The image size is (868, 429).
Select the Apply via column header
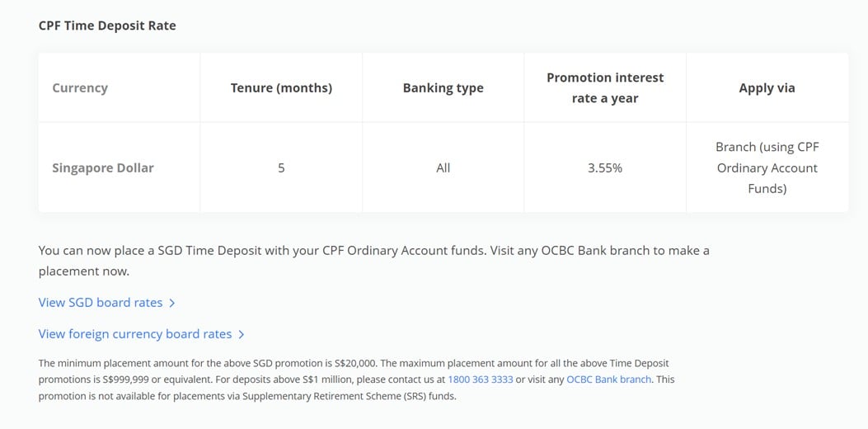click(767, 88)
